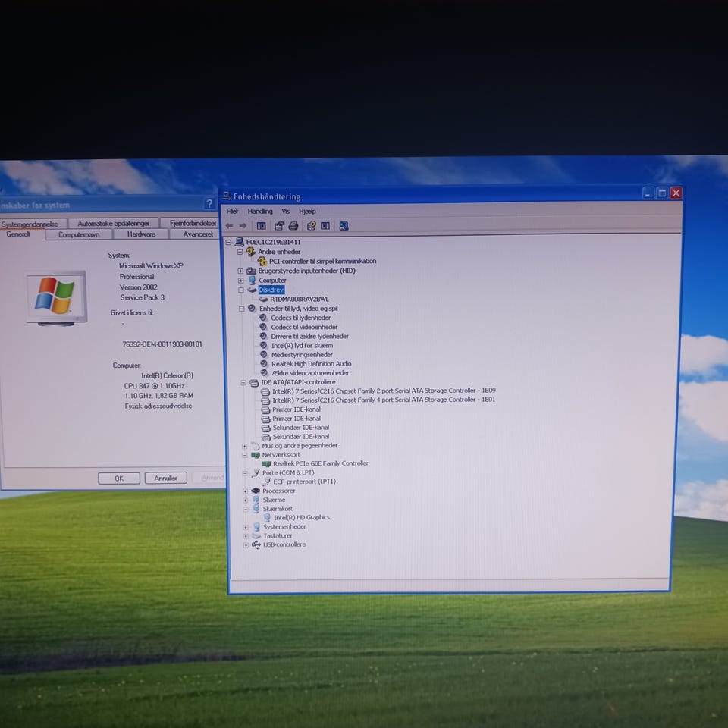The image size is (728, 728).
Task: Click the display adapter icon beside Intel(R) HD Graphics
Action: 267,517
